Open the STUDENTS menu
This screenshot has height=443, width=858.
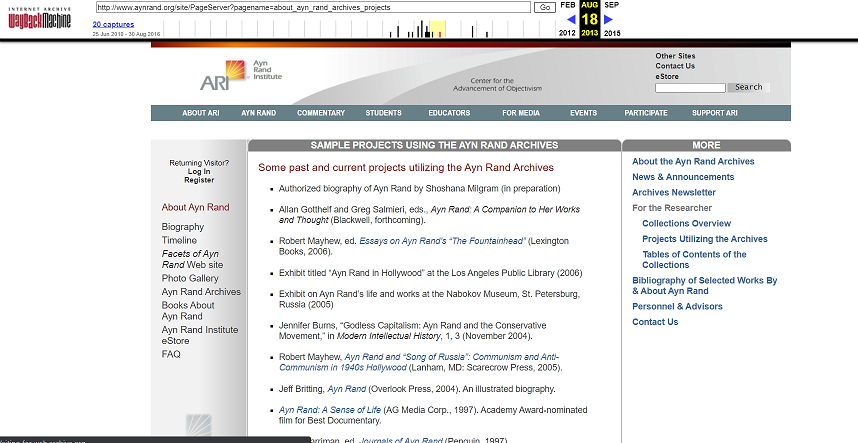click(384, 113)
